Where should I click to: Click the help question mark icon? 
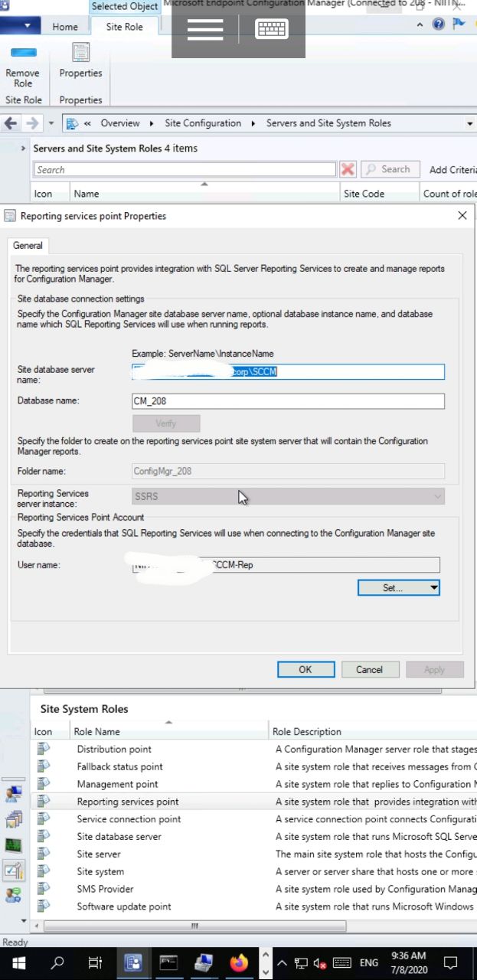pos(439,24)
